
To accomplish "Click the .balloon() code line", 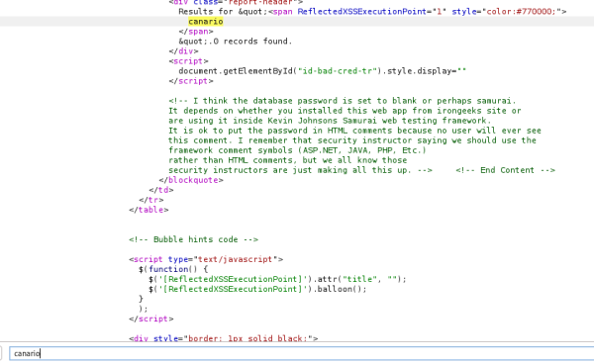I will [257, 289].
